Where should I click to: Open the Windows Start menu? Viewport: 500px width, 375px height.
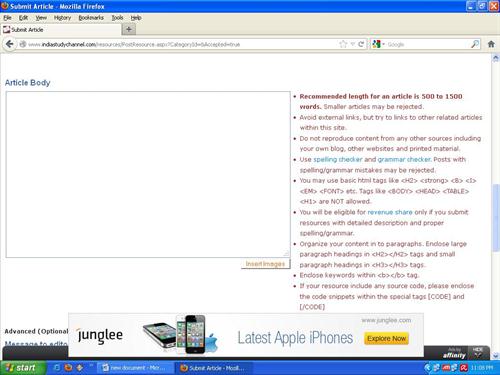coord(23,367)
